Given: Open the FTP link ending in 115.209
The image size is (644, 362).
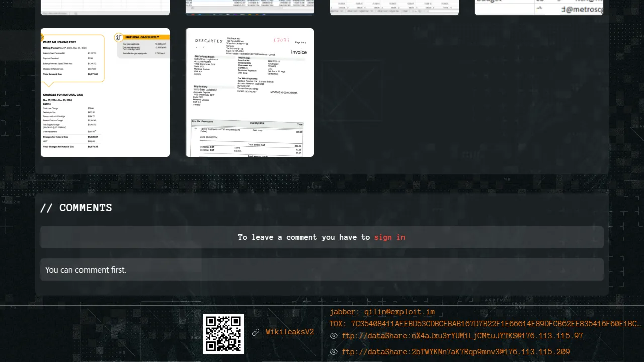Looking at the screenshot, I should 455,352.
